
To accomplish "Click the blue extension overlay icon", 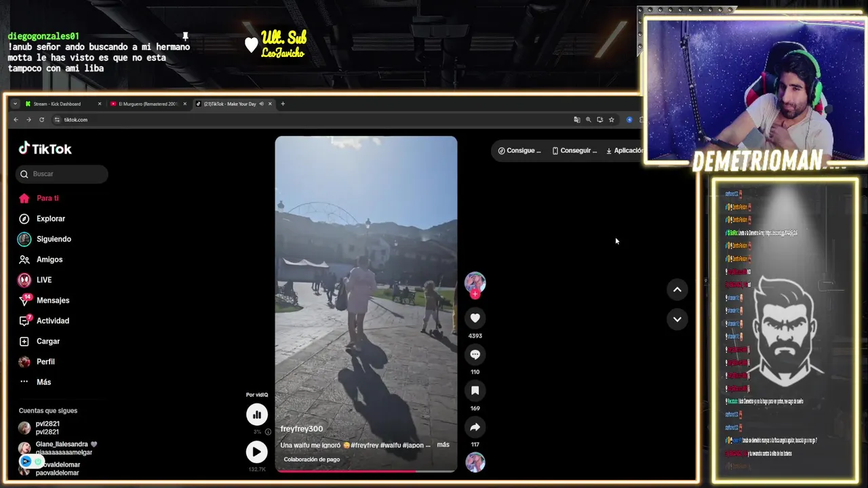I will [26, 462].
